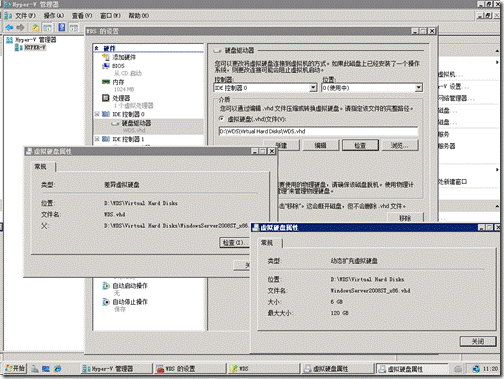The image size is (504, 379).
Task: Click the 11:20 taskbar clock
Action: [x=490, y=369]
